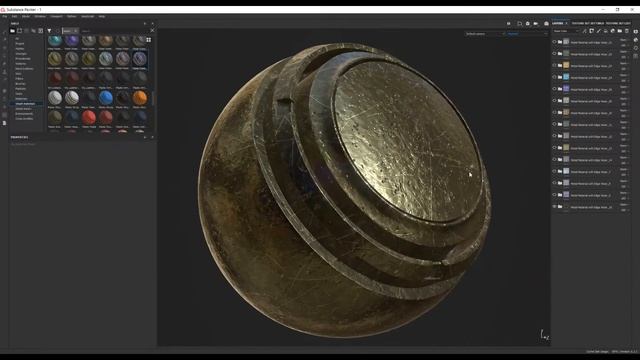Click the pause engine icon above viewport
This screenshot has width=640, height=360.
click(x=509, y=24)
